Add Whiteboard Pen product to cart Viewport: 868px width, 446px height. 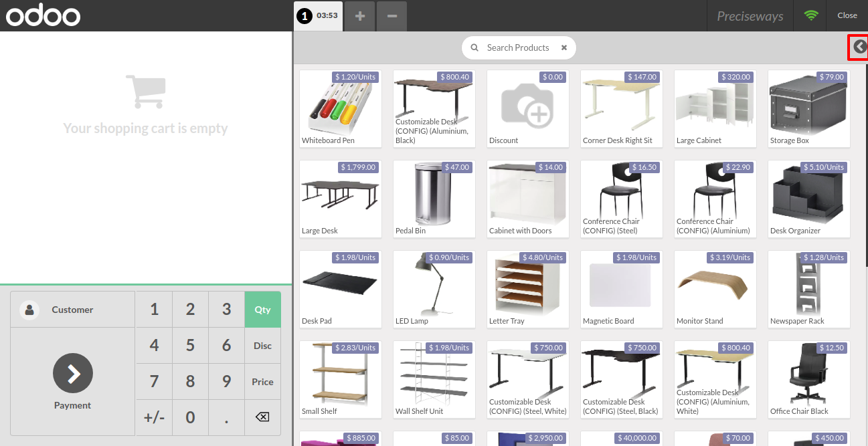(x=341, y=108)
